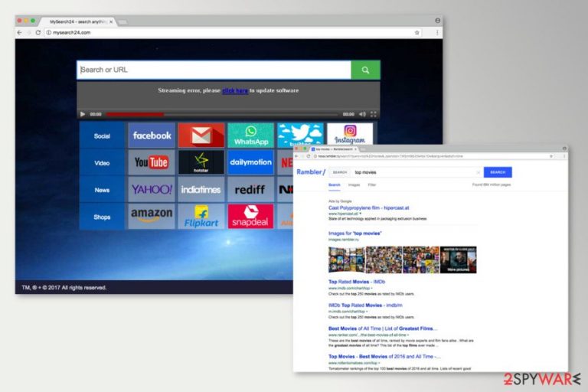Viewport: 588px width, 392px height.
Task: Open the Chrome profile icon in MySearch24 window
Action: 437,21
